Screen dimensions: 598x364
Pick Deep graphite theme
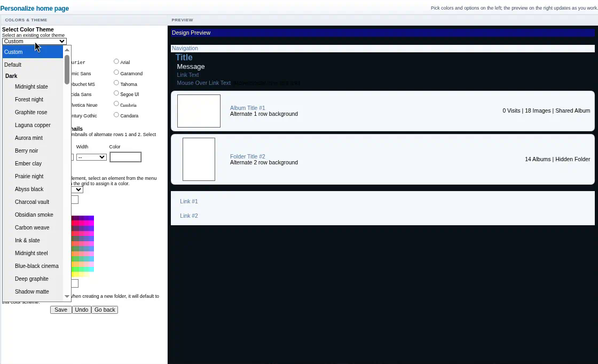[33, 279]
